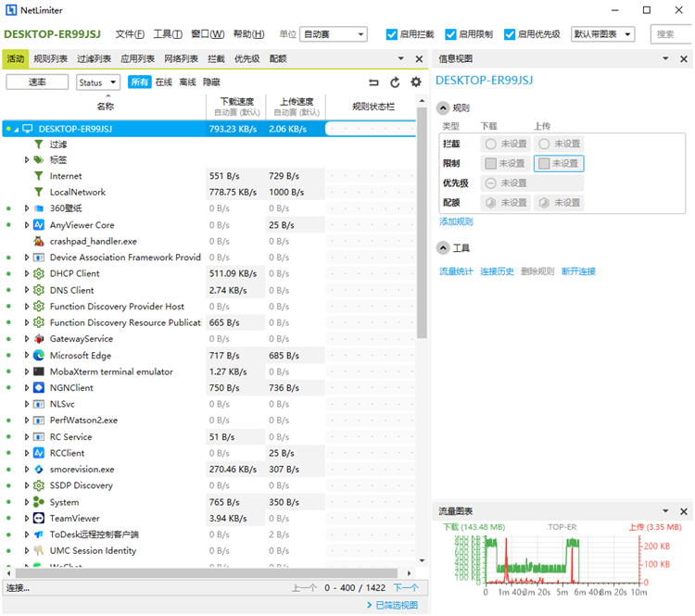Click the 速率 filter input field
The height and width of the screenshot is (616, 695).
coord(38,82)
